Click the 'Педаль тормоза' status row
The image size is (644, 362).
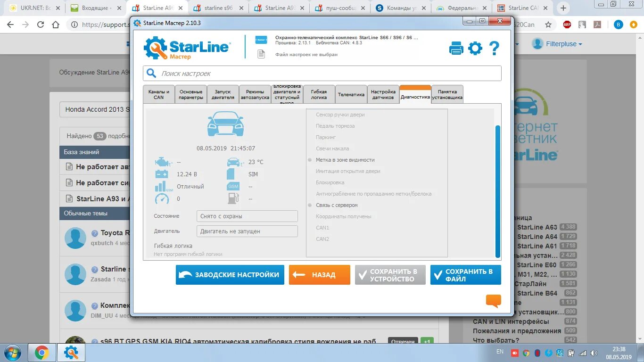coord(335,126)
